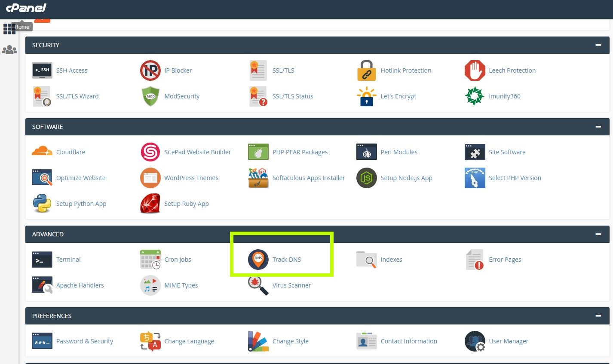
Task: Open the Cloudflare icon
Action: (42, 152)
